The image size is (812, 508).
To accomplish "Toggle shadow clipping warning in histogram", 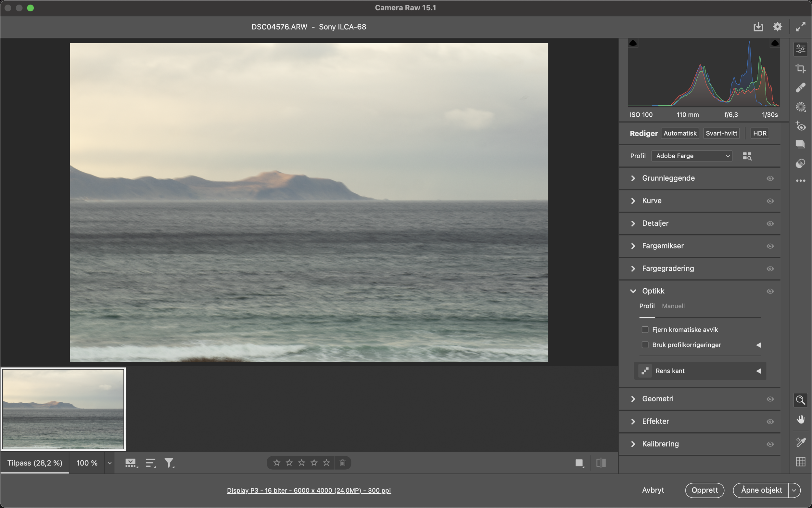I will click(633, 43).
